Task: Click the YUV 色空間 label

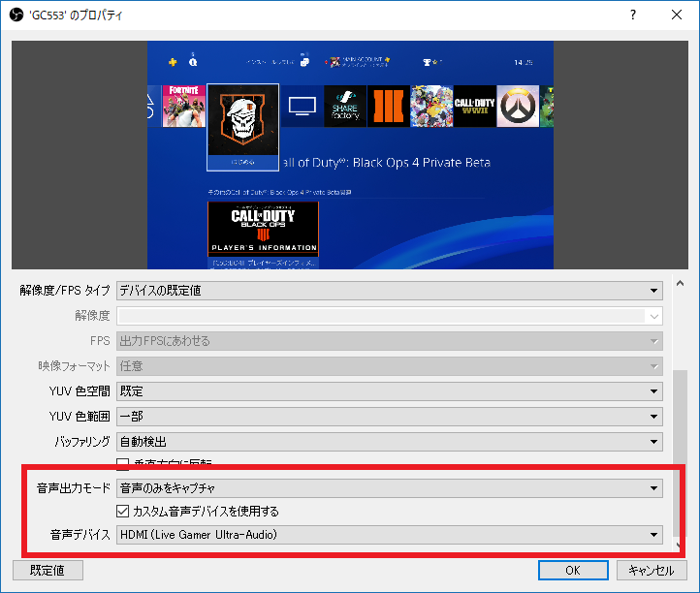Action: point(80,391)
